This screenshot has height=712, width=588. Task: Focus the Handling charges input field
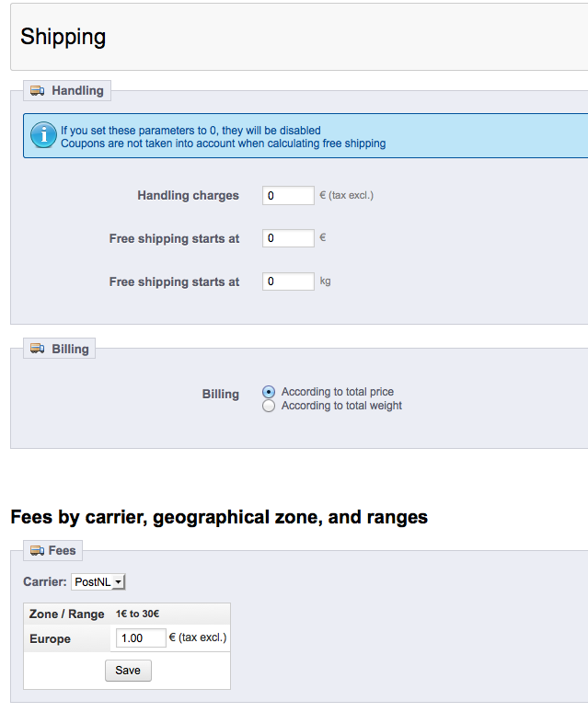pyautogui.click(x=288, y=195)
